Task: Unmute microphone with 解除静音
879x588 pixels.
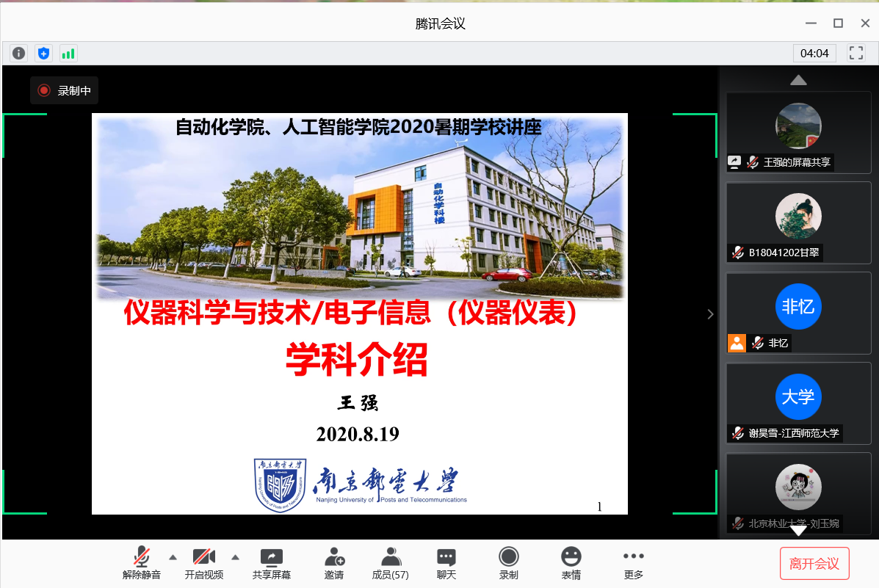Action: (x=142, y=563)
